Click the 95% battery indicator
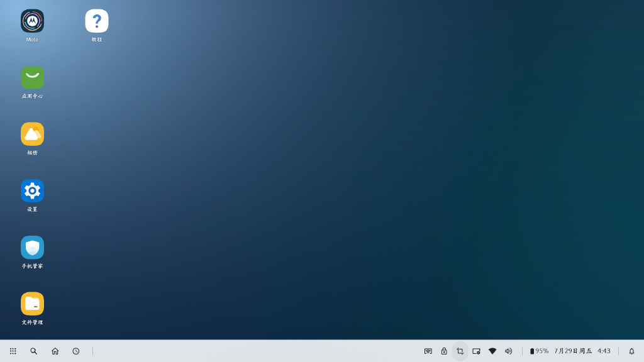 (x=539, y=351)
